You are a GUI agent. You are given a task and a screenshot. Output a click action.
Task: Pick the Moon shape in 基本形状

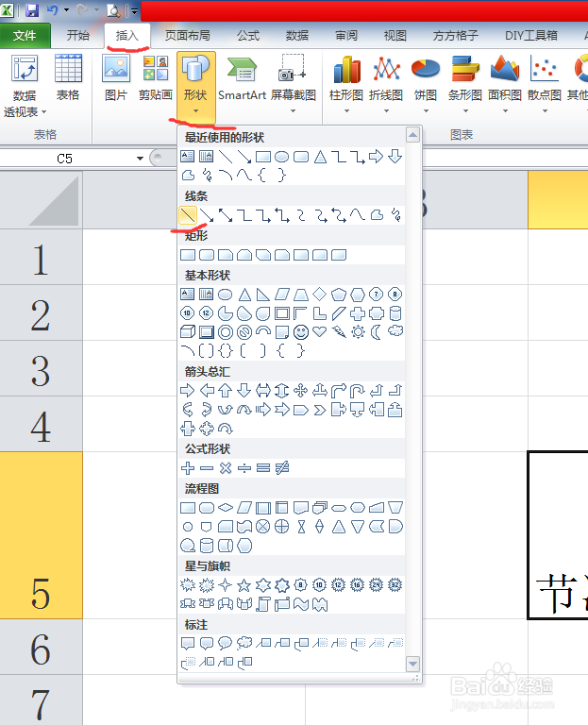tap(377, 332)
